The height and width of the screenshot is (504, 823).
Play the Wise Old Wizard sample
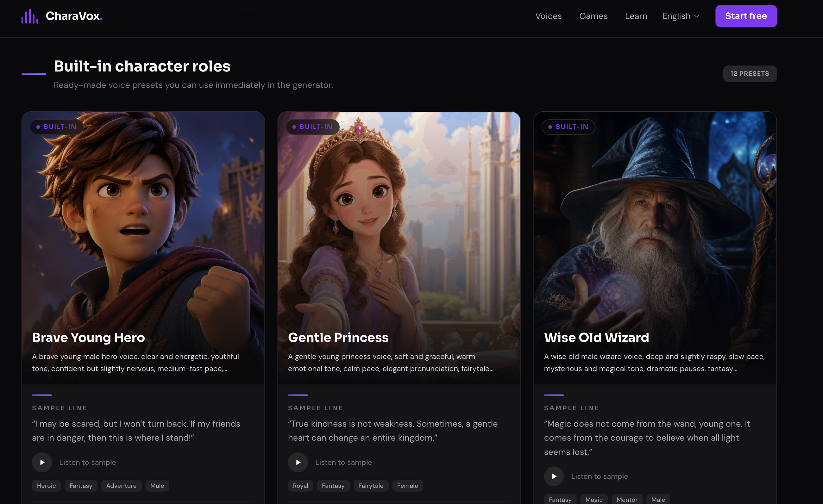[x=554, y=476]
